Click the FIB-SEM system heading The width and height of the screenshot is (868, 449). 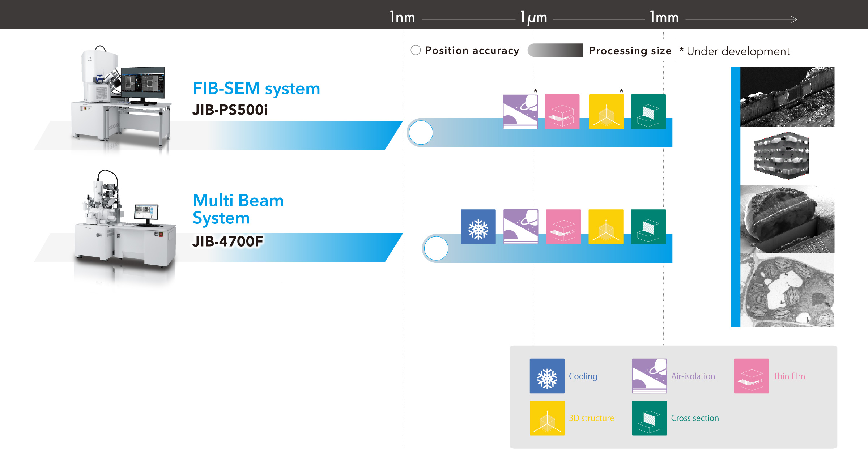click(x=256, y=89)
